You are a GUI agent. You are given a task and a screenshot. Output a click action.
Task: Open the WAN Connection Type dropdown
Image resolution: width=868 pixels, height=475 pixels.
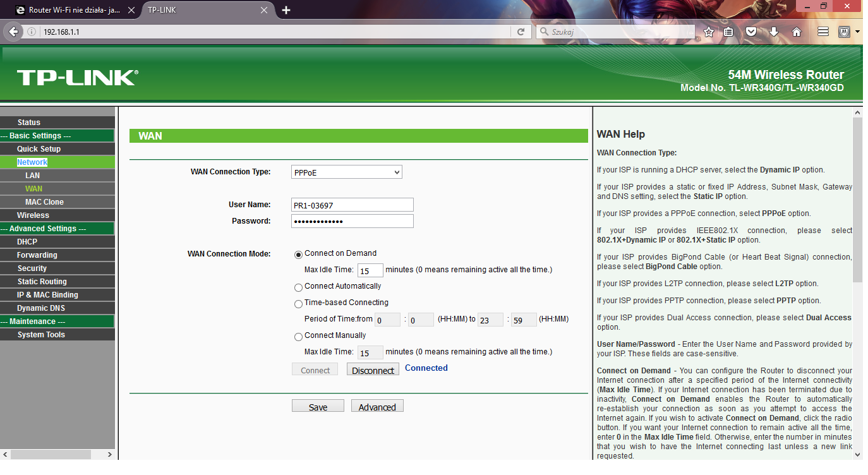[347, 172]
